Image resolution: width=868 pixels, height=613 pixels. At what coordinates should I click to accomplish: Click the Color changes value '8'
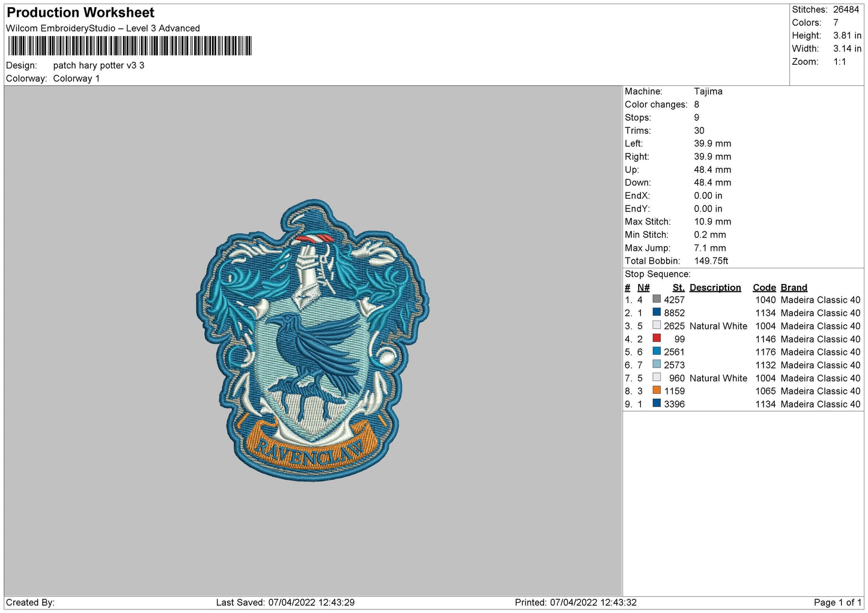point(697,104)
